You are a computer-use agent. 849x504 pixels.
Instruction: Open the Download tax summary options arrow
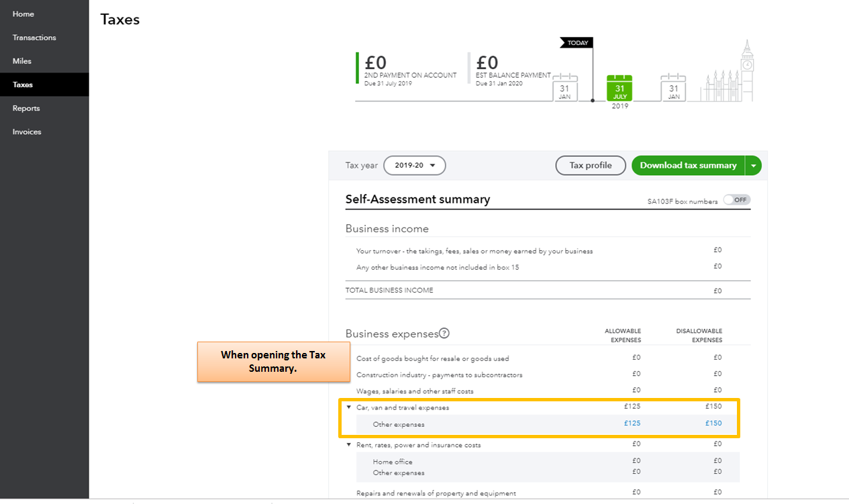(753, 165)
